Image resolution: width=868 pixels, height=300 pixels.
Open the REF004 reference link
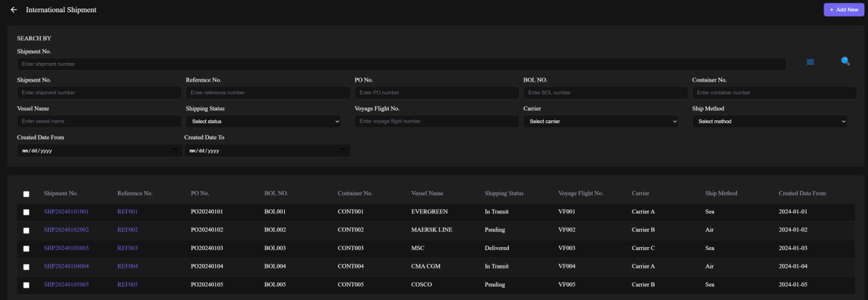tap(127, 266)
